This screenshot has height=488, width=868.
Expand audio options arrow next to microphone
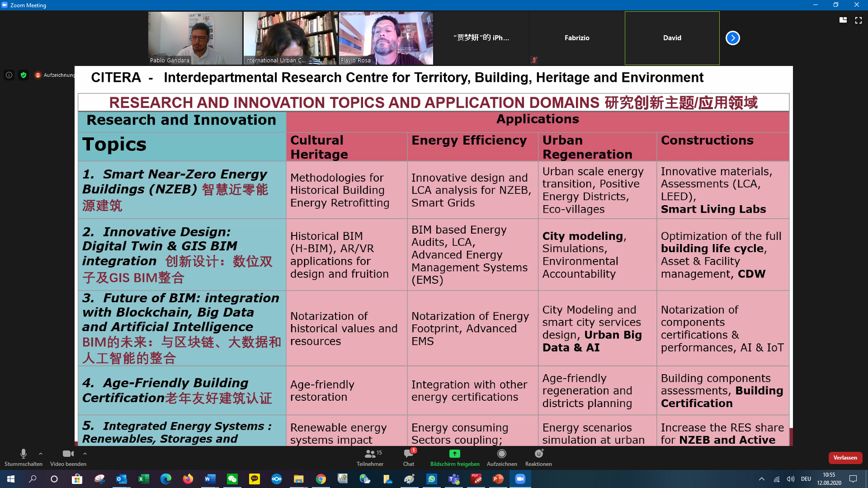[41, 454]
